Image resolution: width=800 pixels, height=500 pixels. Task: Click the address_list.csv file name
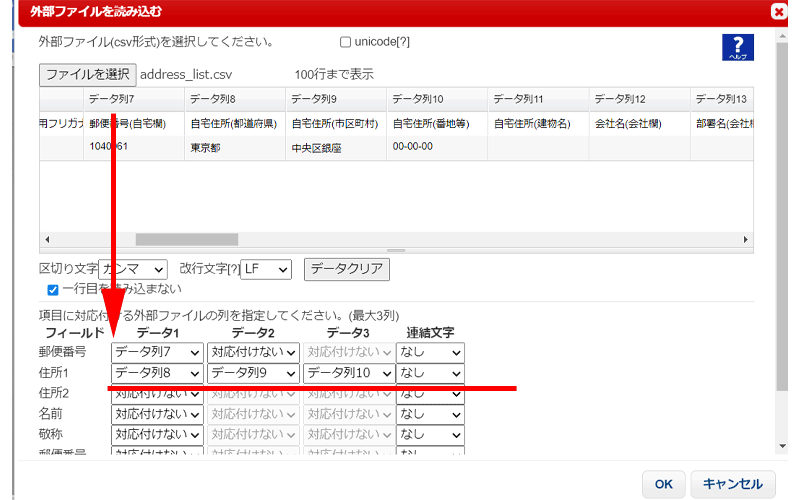186,74
